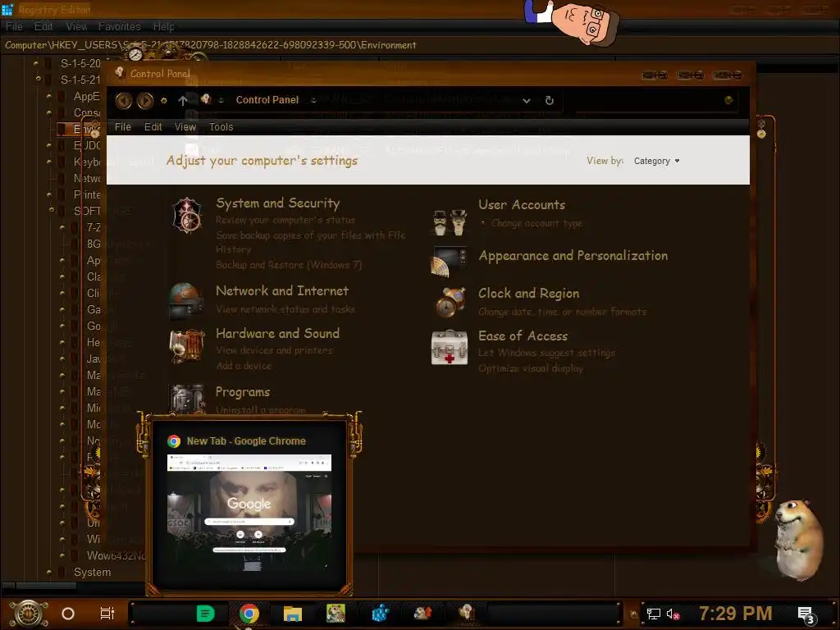Open Registry Editor Favorites menu
This screenshot has height=630, width=840.
pos(120,26)
